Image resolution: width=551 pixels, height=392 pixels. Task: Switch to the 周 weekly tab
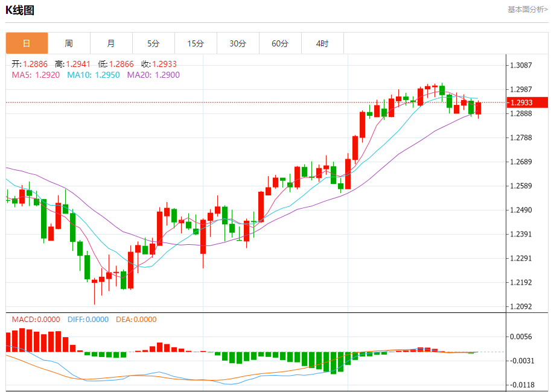tap(69, 43)
